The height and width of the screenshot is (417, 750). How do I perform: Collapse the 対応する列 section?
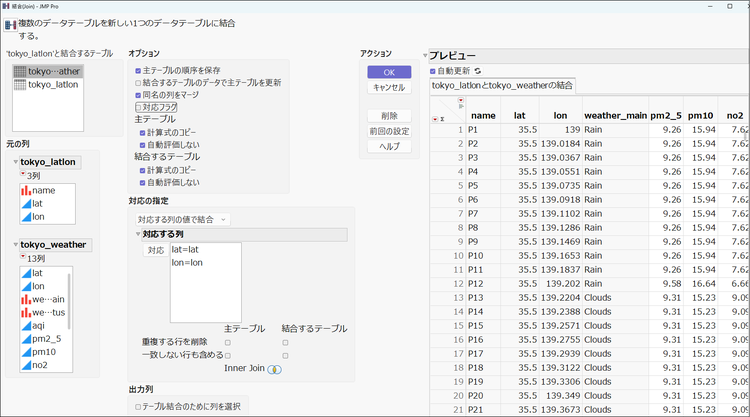click(x=138, y=234)
